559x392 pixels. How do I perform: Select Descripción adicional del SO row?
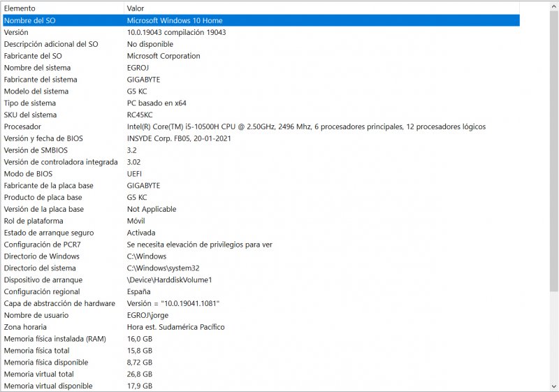point(261,44)
